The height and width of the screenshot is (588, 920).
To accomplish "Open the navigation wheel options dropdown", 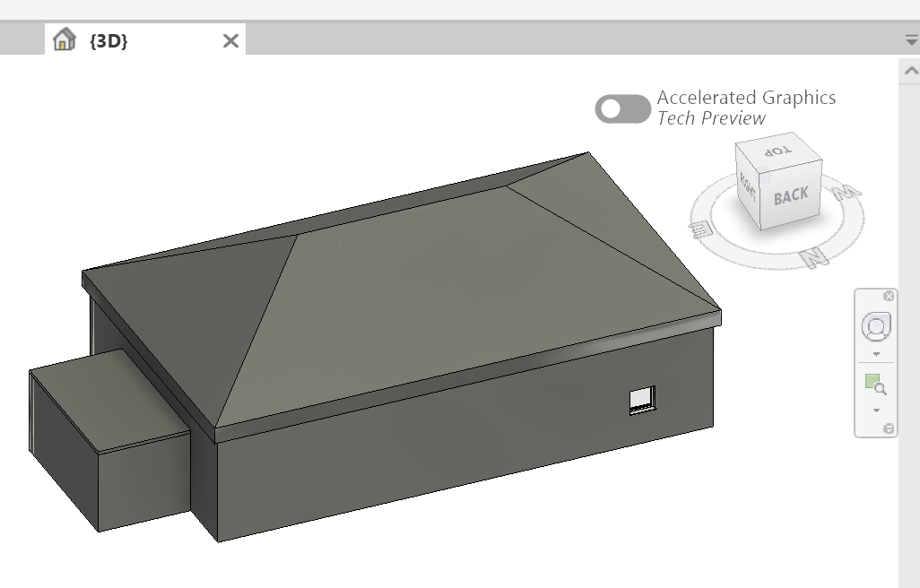I will click(x=876, y=353).
